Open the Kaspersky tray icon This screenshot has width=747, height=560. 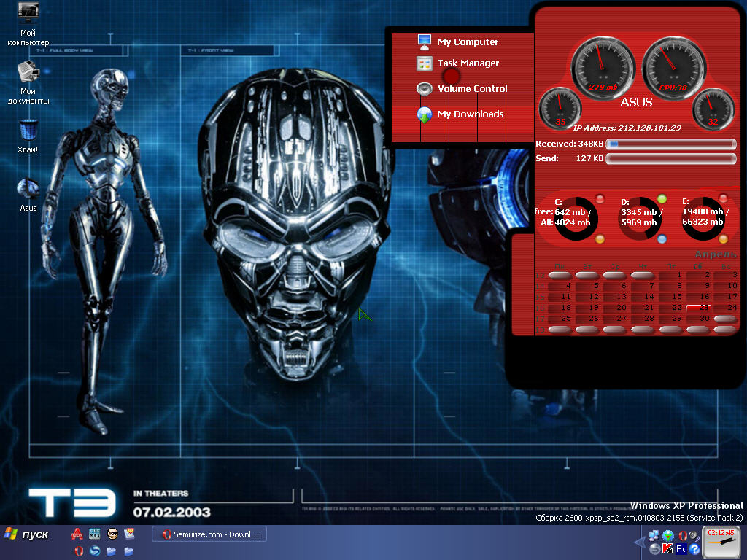(668, 550)
